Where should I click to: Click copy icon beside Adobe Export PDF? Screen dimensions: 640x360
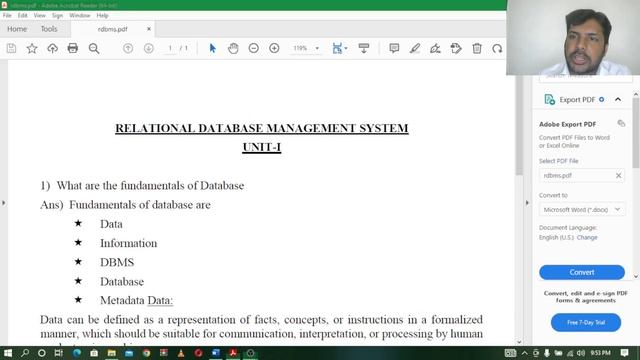click(x=621, y=123)
